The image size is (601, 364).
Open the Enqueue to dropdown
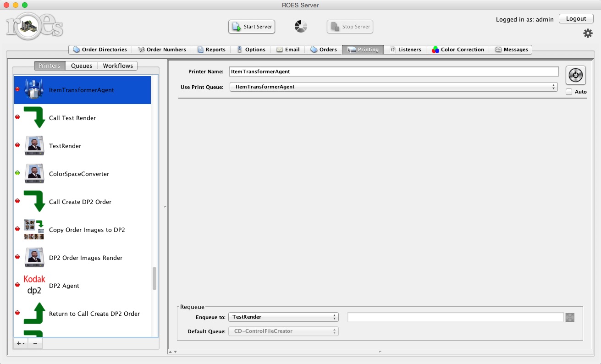(283, 317)
